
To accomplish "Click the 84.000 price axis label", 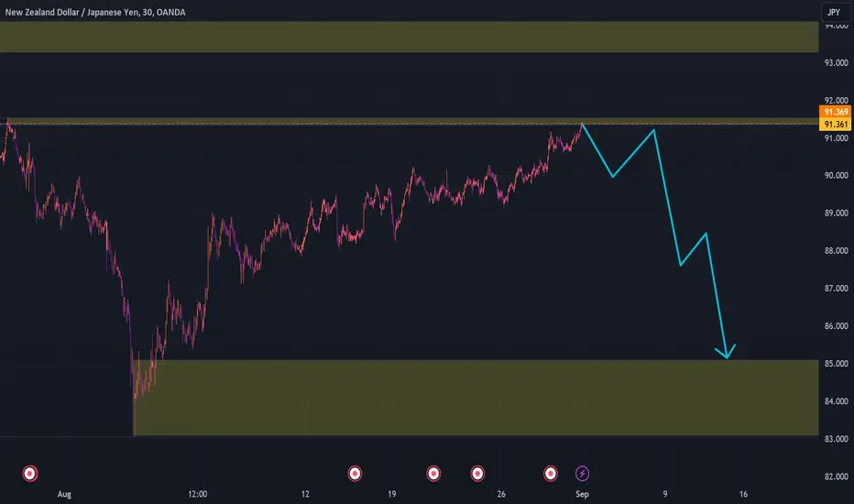I will point(836,401).
